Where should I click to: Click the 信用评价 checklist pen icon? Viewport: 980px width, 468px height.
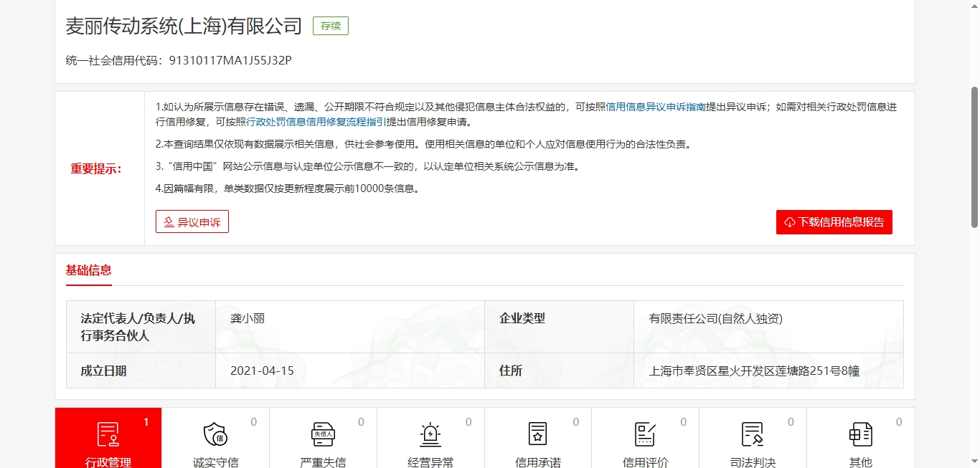[x=645, y=434]
